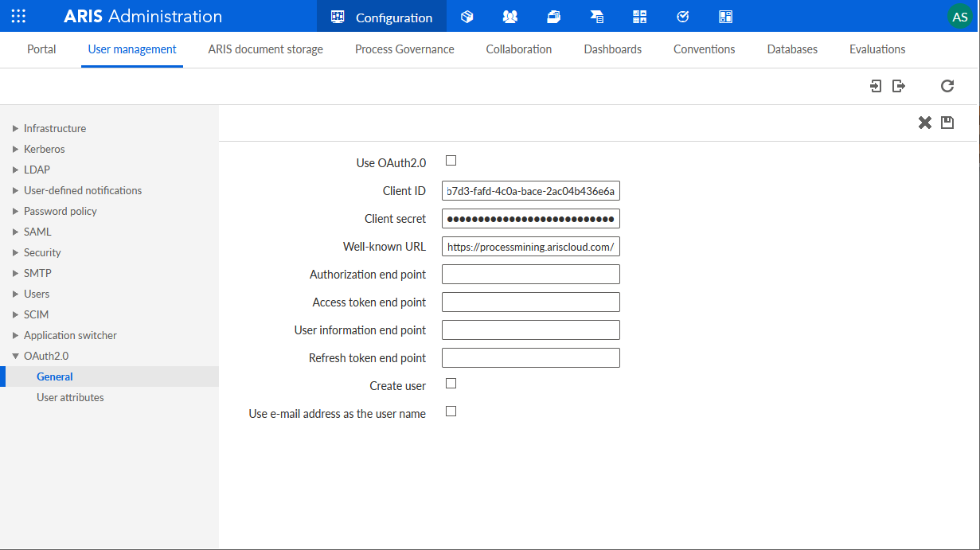Click the SMTP label in tree
The image size is (980, 550).
(x=37, y=273)
